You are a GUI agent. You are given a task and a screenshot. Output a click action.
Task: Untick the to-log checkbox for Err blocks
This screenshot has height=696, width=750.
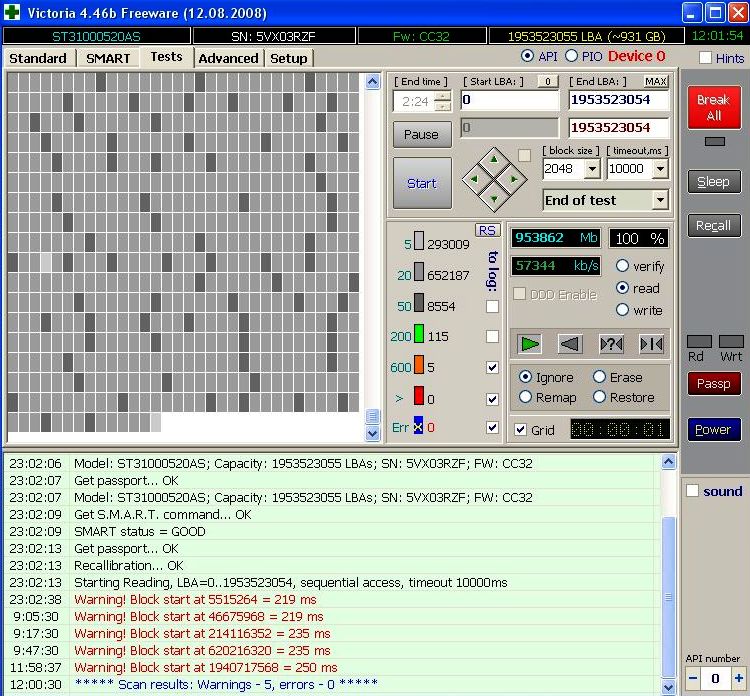coord(492,427)
